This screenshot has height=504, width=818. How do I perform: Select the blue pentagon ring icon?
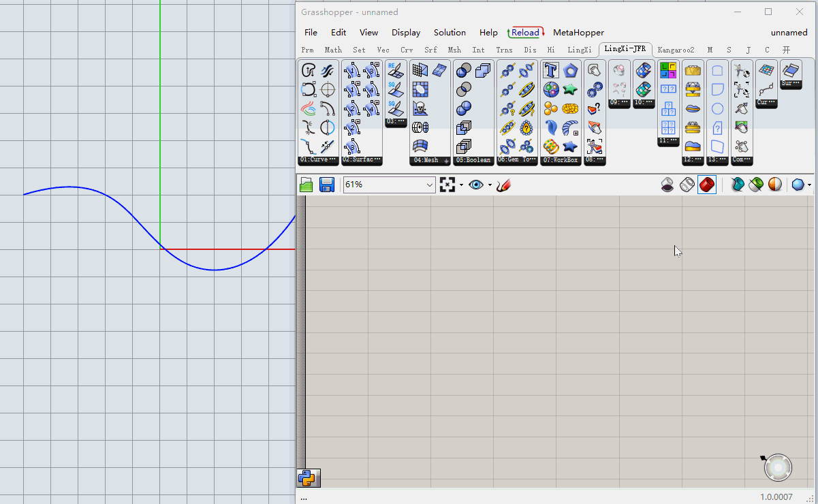pos(570,70)
